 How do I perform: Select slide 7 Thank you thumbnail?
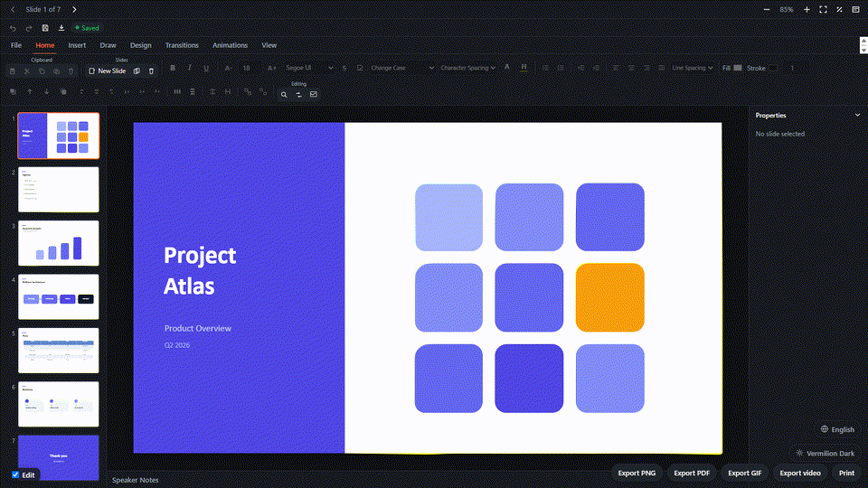click(x=59, y=457)
